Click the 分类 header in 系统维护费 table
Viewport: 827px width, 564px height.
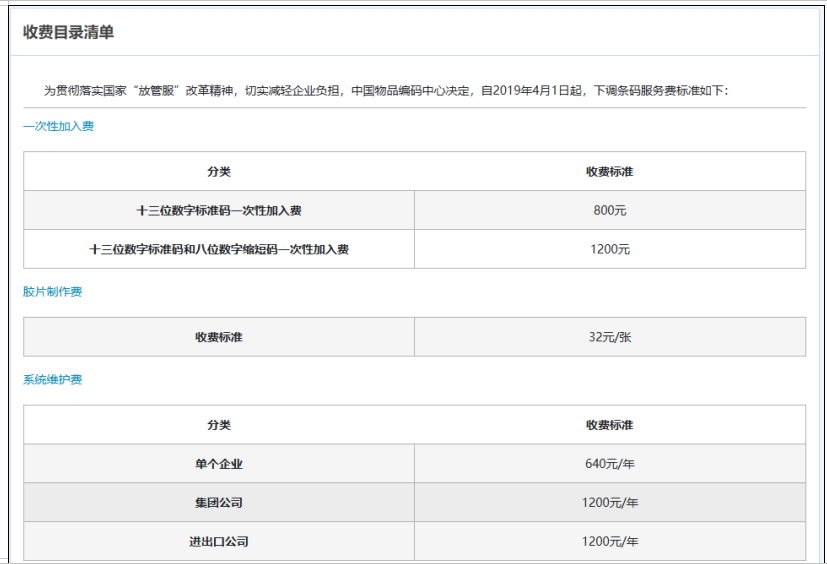point(219,425)
